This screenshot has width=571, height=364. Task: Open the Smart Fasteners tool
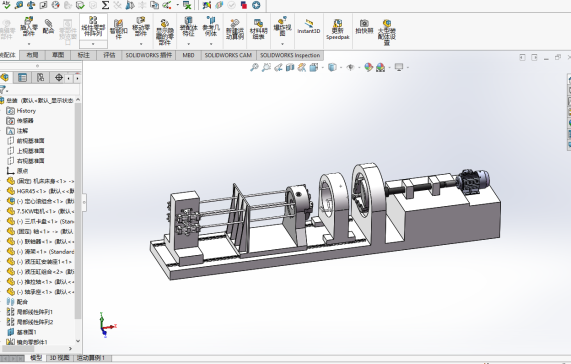(118, 29)
